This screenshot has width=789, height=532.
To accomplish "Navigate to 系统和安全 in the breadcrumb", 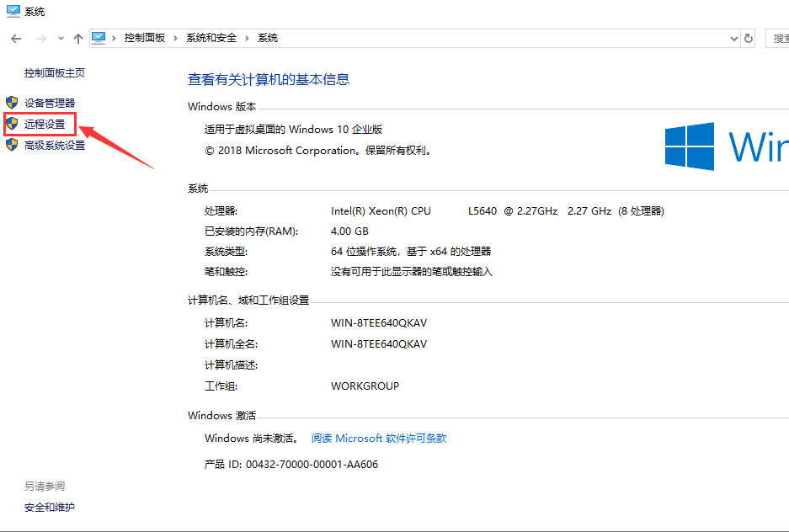I will (x=212, y=38).
